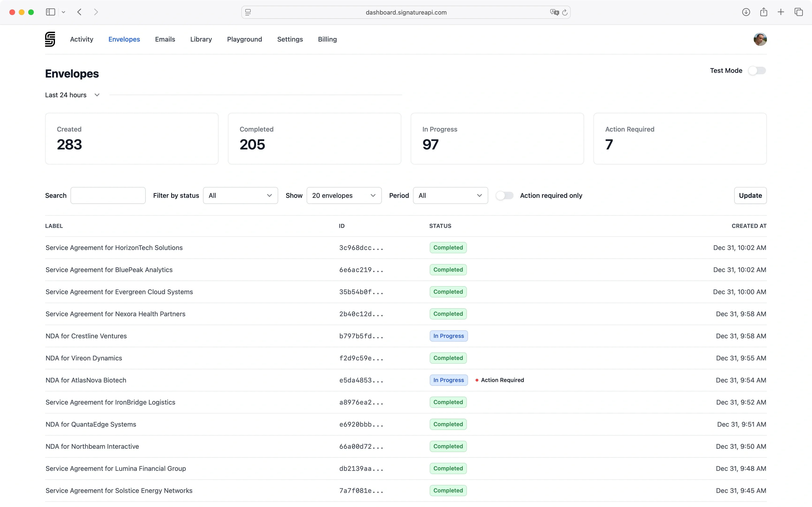Click envelope ID b797b5fd...
Screen dimensions: 812x507
click(361, 336)
